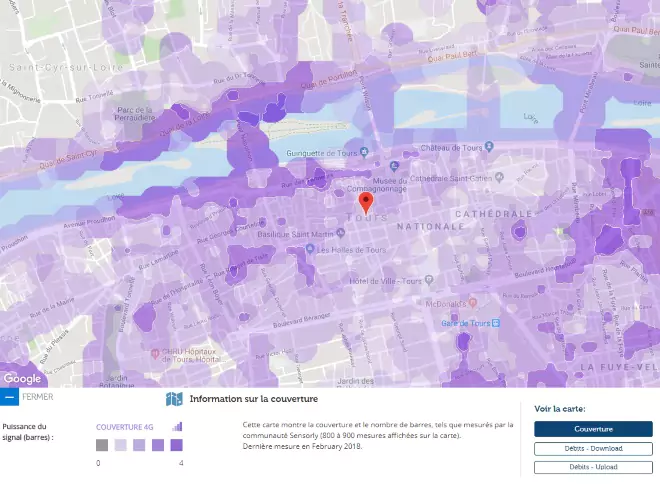The image size is (660, 488).
Task: Click the grey zero-signal legend swatch
Action: pyautogui.click(x=102, y=445)
